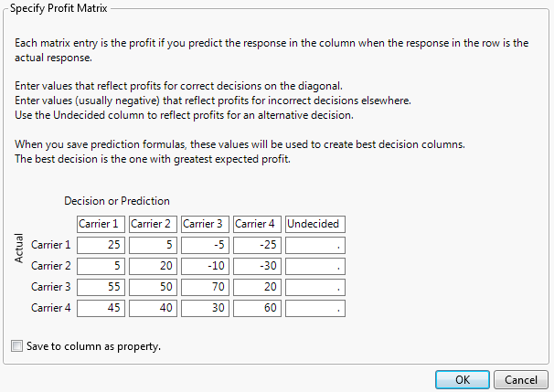Select the field containing value 60
Image resolution: width=554 pixels, height=392 pixels.
[x=257, y=308]
